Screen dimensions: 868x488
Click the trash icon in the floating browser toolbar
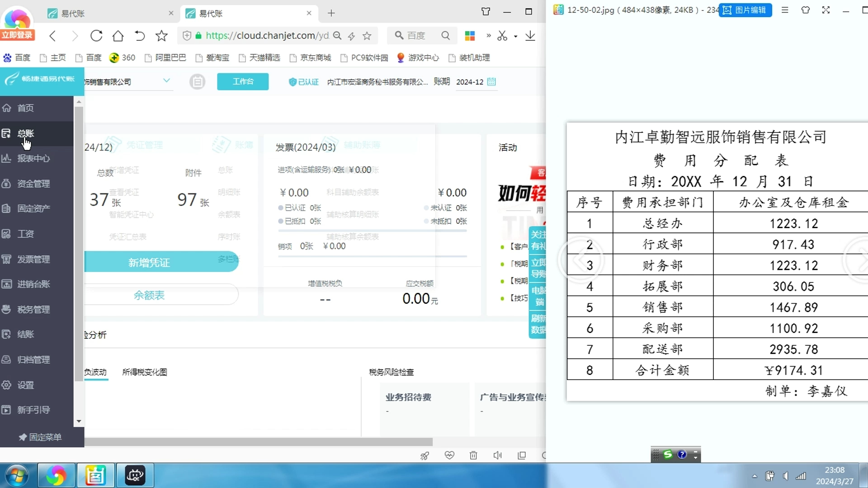pos(473,455)
